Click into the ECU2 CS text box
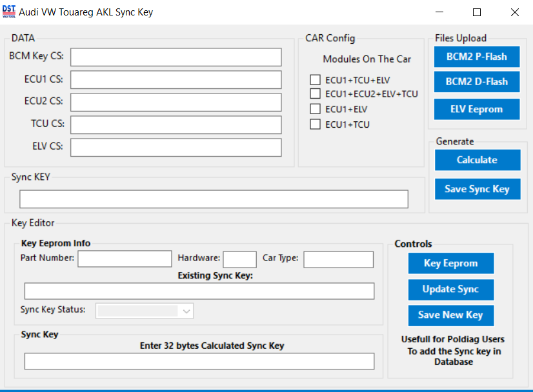The height and width of the screenshot is (392, 533). (x=176, y=103)
